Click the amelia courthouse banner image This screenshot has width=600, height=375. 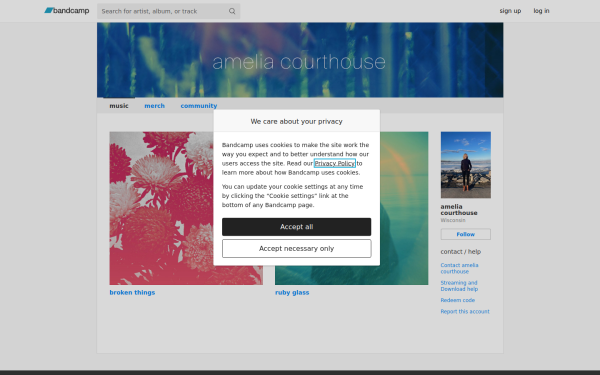pos(300,60)
